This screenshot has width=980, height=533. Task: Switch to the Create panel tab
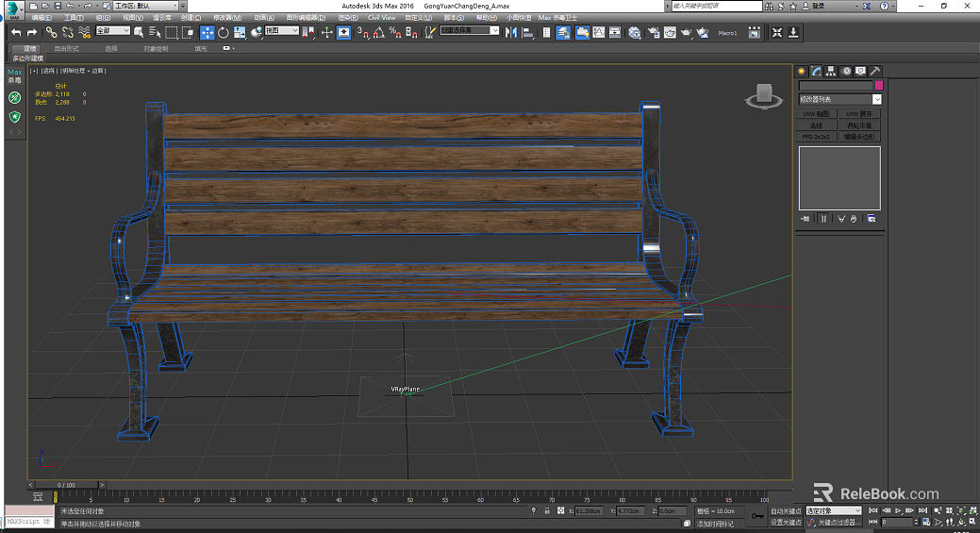coord(802,72)
